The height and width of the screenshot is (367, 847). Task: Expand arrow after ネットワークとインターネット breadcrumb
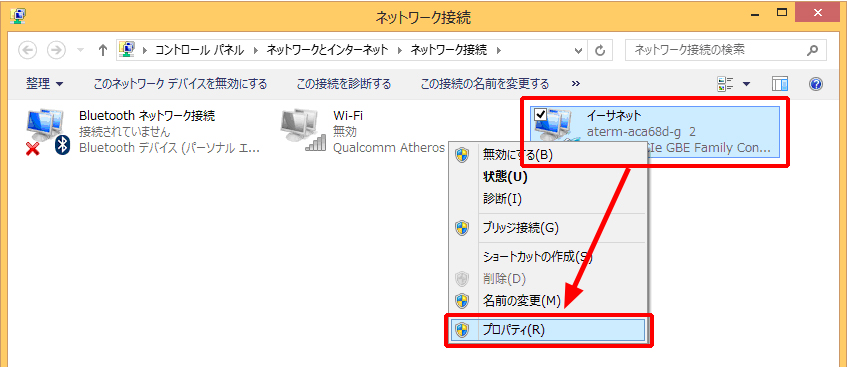[x=400, y=51]
